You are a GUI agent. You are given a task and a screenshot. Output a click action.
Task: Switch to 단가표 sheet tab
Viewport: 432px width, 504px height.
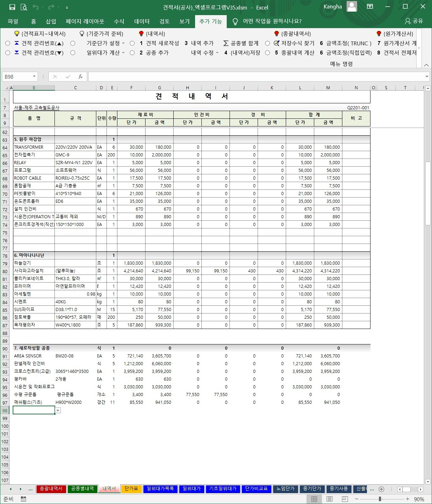coord(131,489)
